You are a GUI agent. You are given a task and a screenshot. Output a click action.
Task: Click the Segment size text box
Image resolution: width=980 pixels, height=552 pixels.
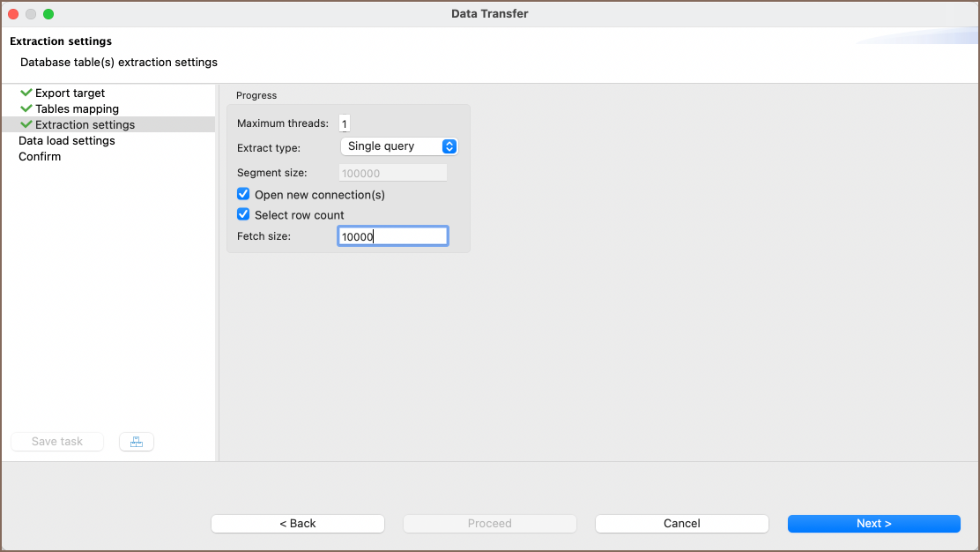[x=393, y=174]
